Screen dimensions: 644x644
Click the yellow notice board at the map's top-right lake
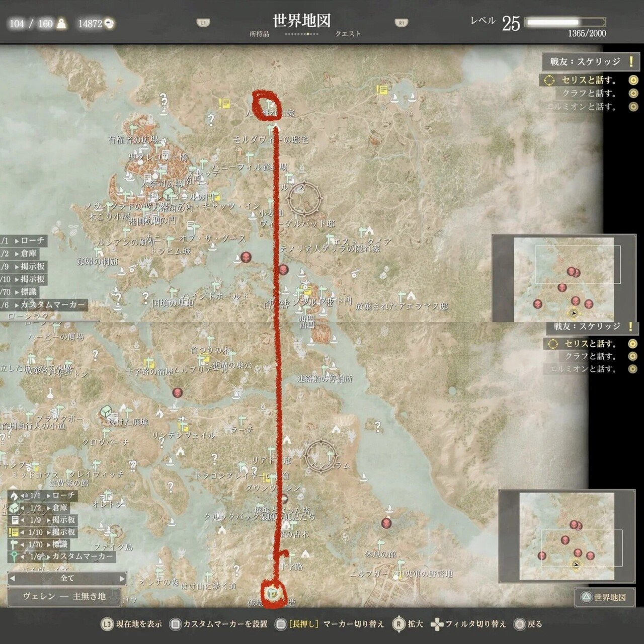(x=383, y=90)
